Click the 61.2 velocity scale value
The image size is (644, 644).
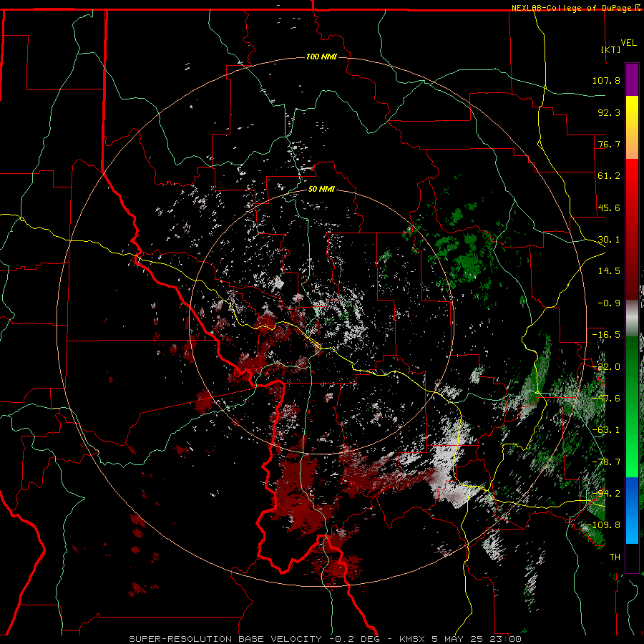(609, 176)
